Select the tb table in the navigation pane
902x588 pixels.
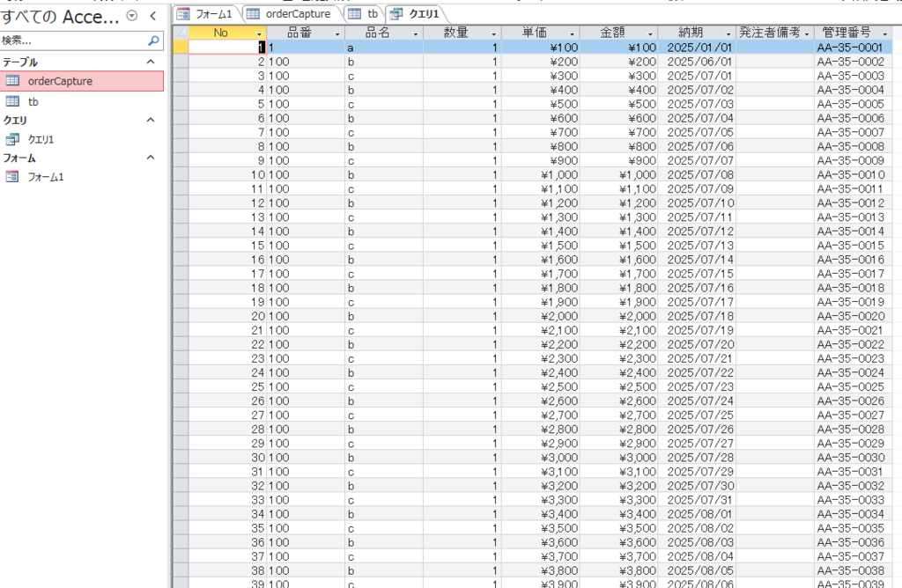coord(33,102)
